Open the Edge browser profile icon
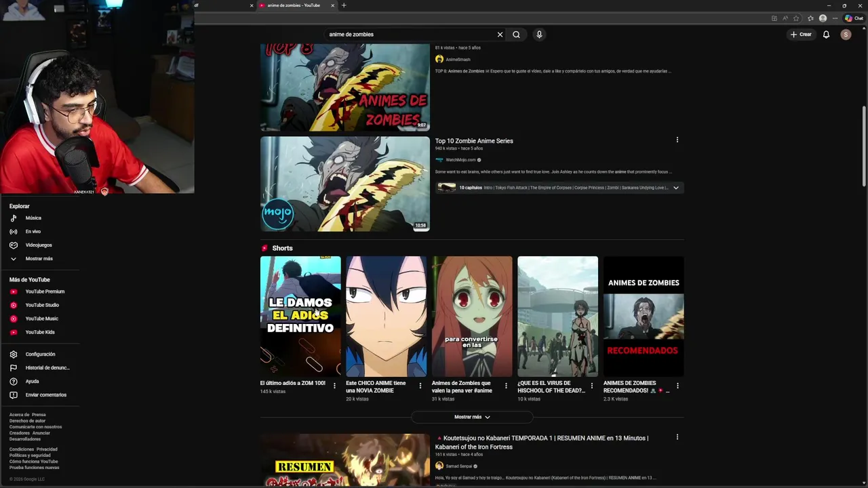 click(x=823, y=18)
